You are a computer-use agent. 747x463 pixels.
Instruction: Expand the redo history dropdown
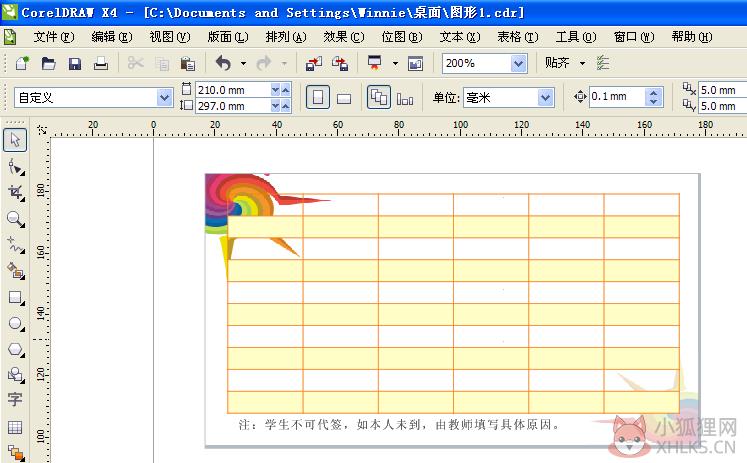[284, 63]
